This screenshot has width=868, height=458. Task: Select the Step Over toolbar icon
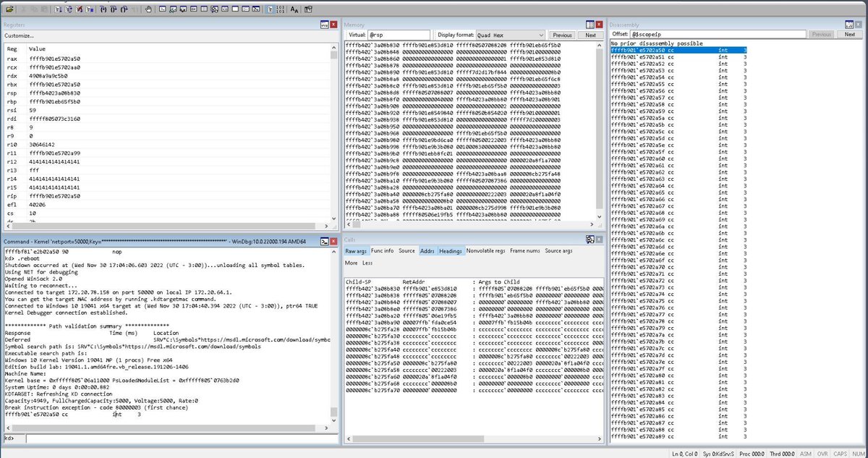coord(114,9)
